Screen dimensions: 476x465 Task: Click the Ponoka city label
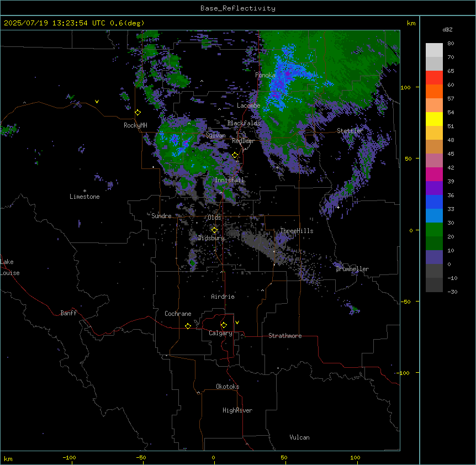[x=265, y=75]
